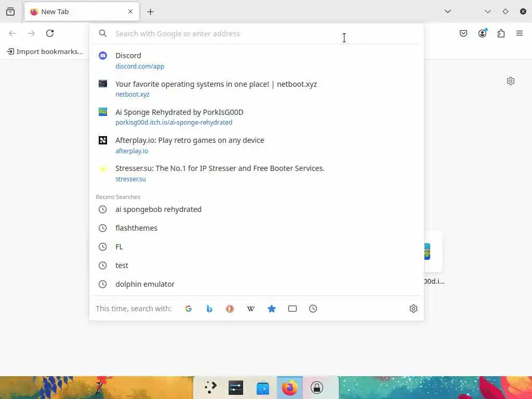Viewport: 532px width, 399px height.
Task: Search Bookmarks with star icon
Action: click(x=271, y=309)
